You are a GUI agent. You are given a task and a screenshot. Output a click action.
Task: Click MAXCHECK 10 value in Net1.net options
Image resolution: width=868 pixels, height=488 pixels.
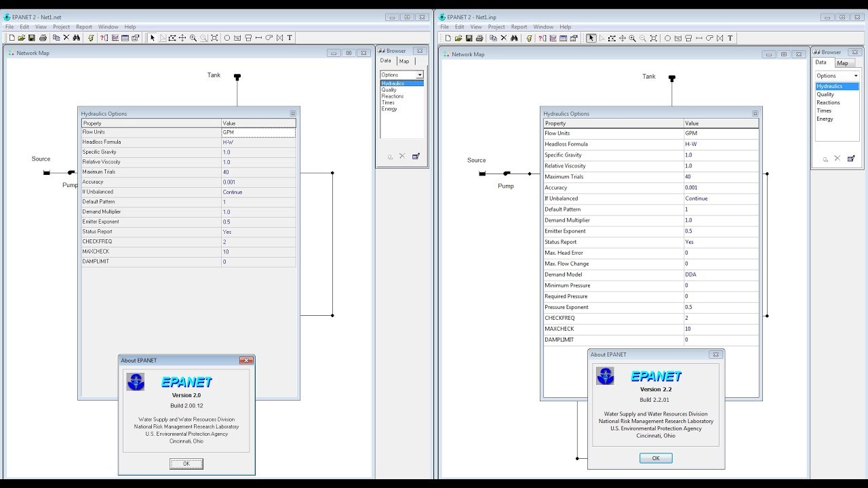(258, 251)
